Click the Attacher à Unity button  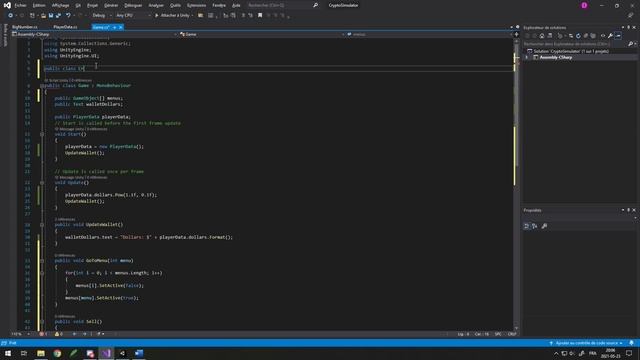(x=173, y=16)
